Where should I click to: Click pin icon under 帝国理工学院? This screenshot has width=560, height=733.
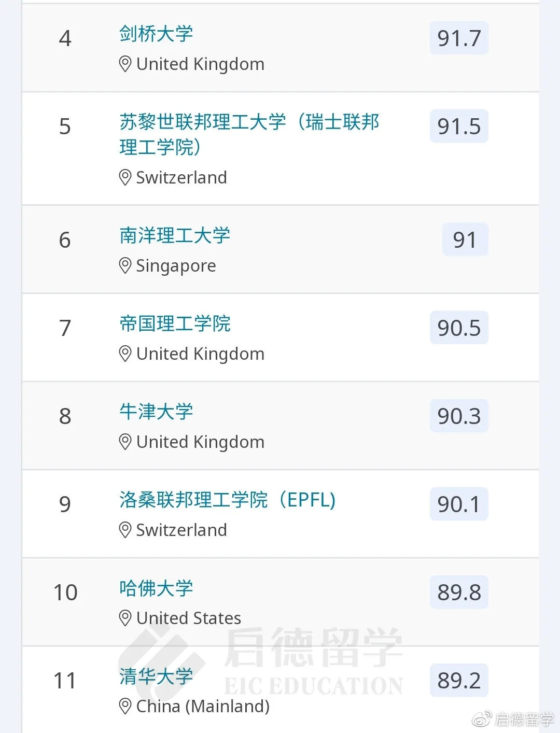[125, 354]
